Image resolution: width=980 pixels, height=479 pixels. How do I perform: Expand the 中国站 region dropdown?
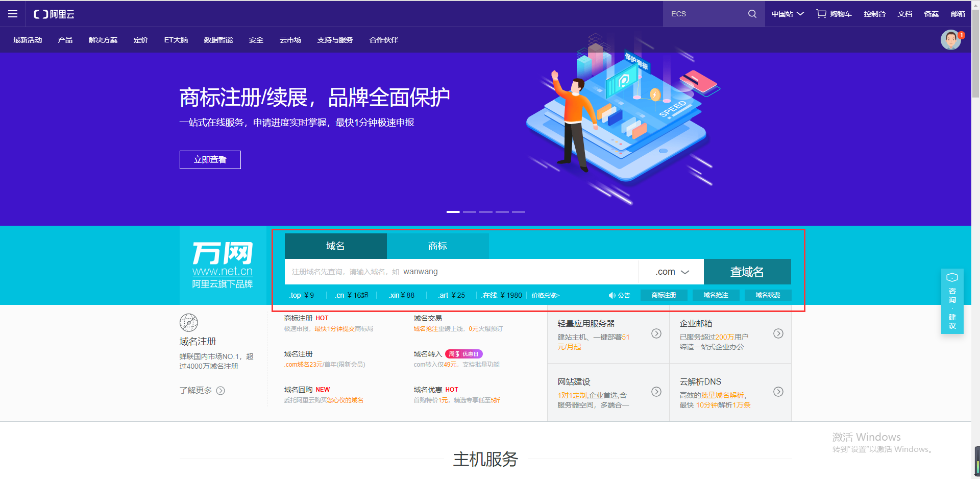(x=787, y=14)
